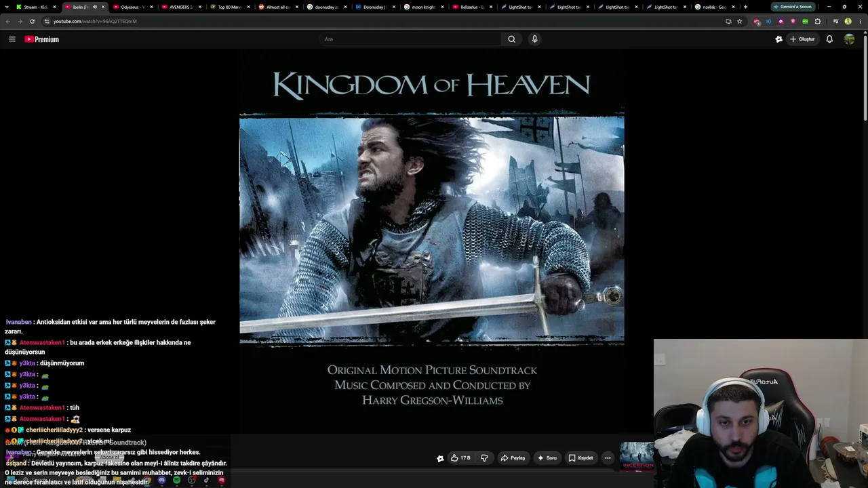Share the video via Paylaş
The width and height of the screenshot is (868, 488).
(513, 458)
